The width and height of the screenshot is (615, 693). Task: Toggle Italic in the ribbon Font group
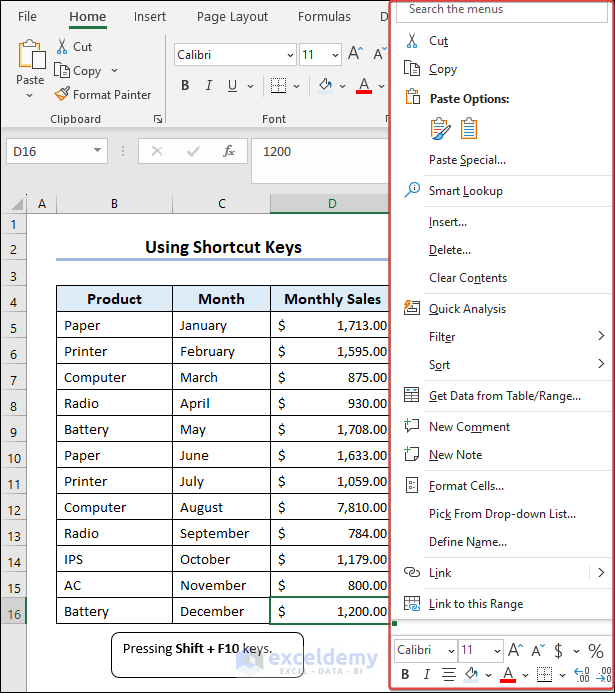(x=209, y=85)
